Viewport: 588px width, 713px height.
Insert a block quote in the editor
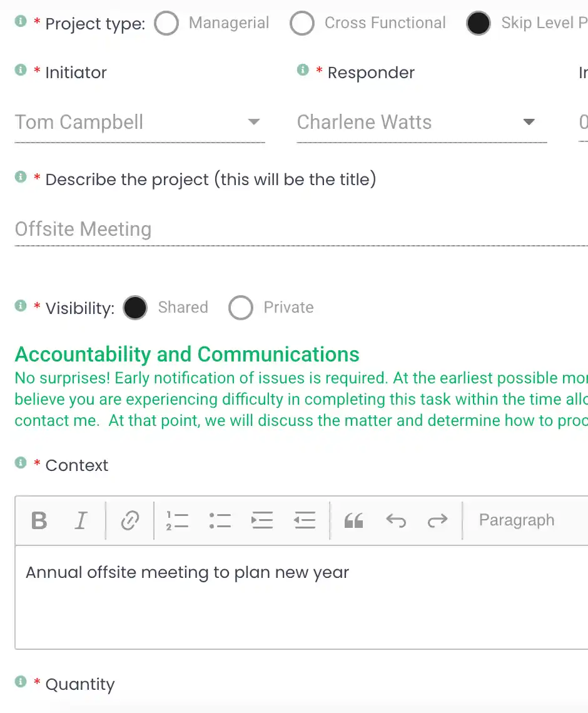pyautogui.click(x=353, y=520)
